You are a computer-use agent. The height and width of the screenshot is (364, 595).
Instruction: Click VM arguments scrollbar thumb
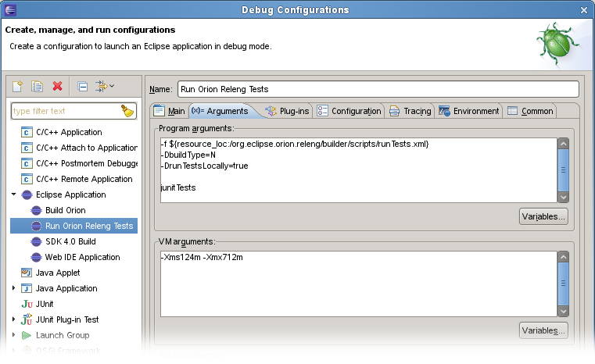[x=563, y=284]
